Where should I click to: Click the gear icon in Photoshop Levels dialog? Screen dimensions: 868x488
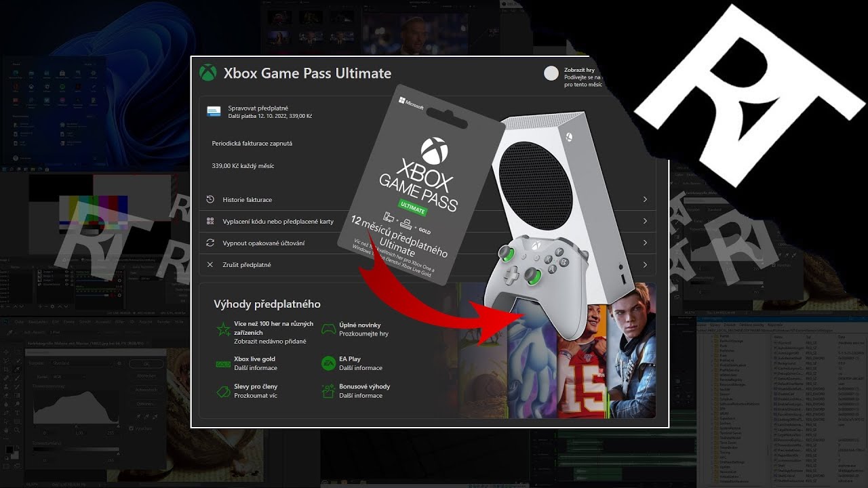(119, 363)
